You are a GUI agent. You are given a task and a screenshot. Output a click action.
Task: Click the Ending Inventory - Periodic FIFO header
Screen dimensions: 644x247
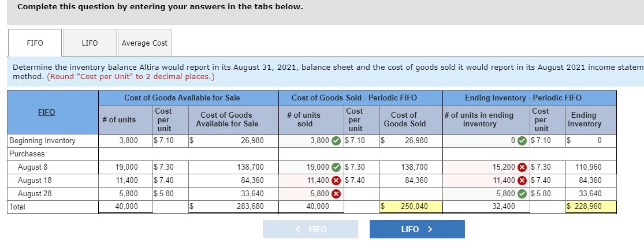tap(523, 98)
